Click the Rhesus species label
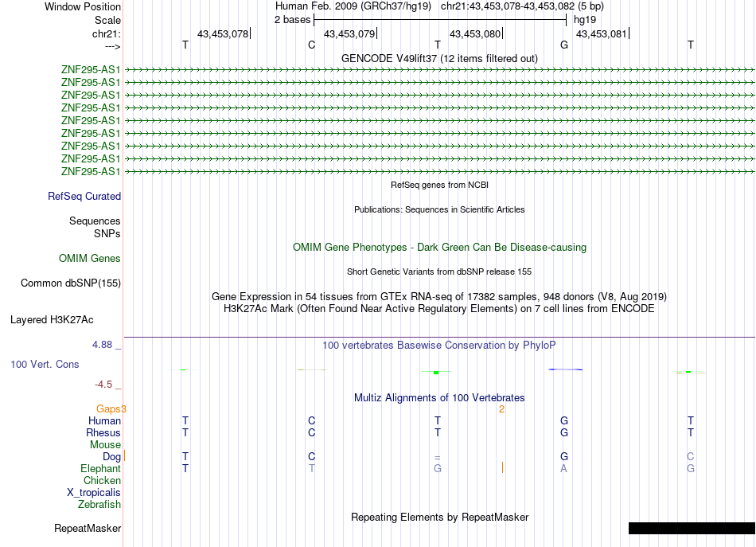The width and height of the screenshot is (756, 547). click(x=103, y=432)
